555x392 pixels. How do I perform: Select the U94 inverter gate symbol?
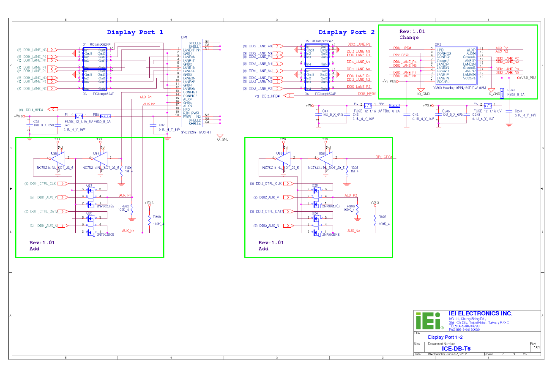pos(100,158)
